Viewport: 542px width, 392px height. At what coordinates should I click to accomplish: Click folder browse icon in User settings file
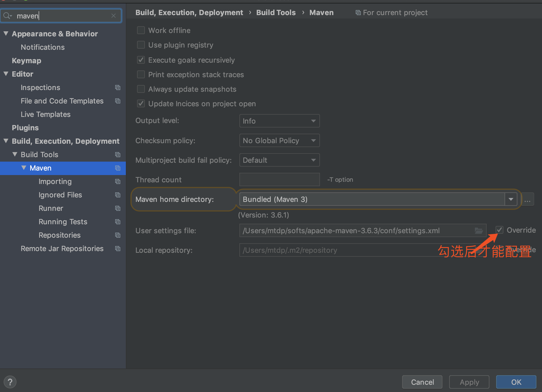[x=479, y=230]
